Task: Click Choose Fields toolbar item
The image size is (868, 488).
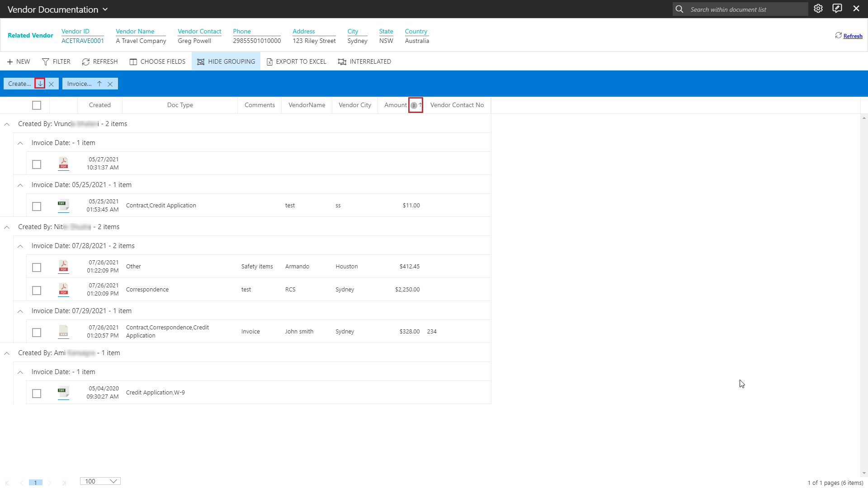Action: [157, 62]
